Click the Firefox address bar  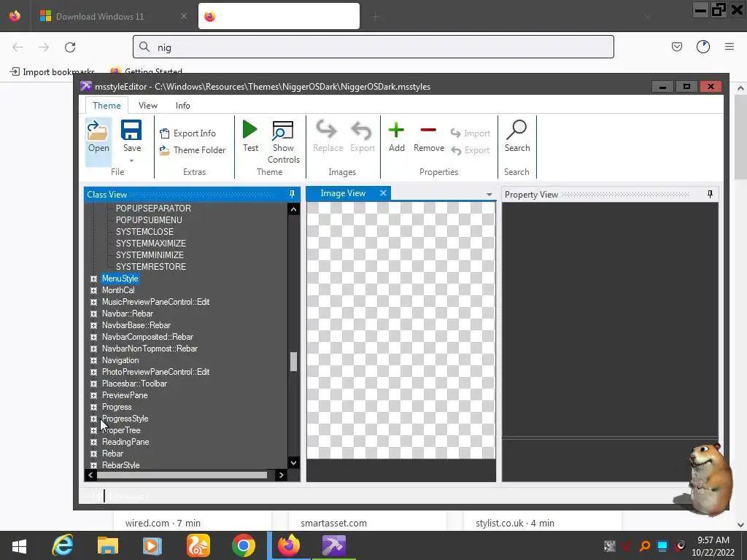pos(373,47)
